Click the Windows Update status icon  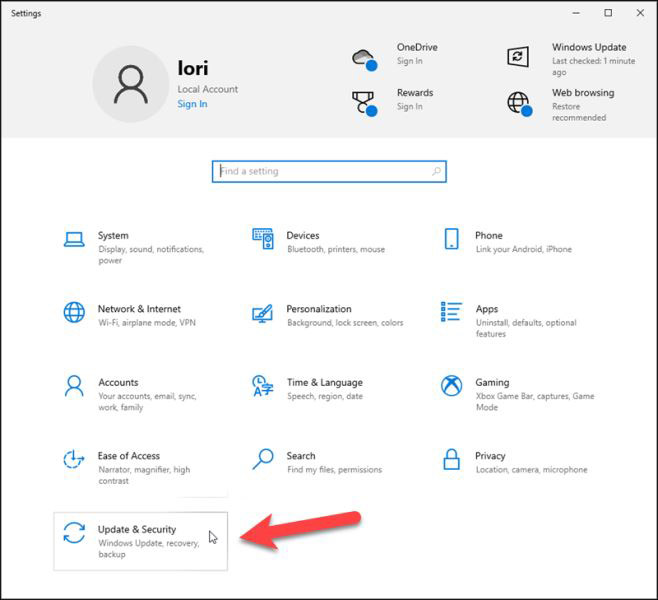click(x=518, y=56)
